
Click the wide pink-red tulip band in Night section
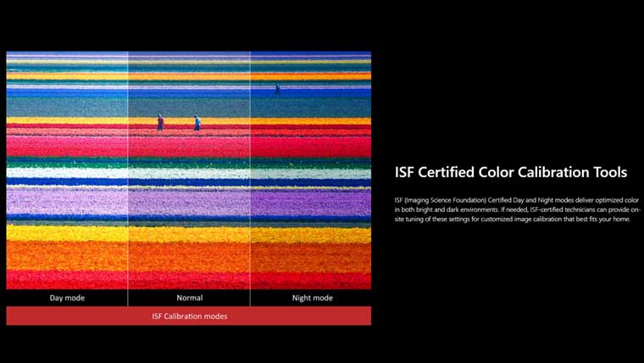tap(310, 146)
